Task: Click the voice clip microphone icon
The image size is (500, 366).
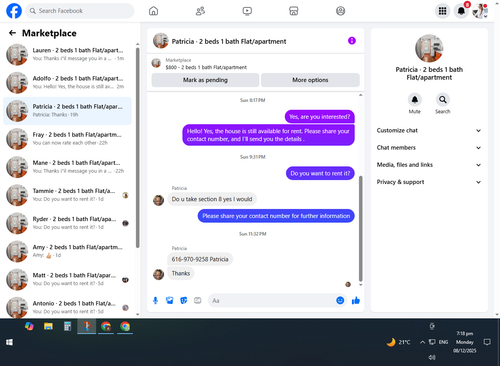Action: pos(155,301)
